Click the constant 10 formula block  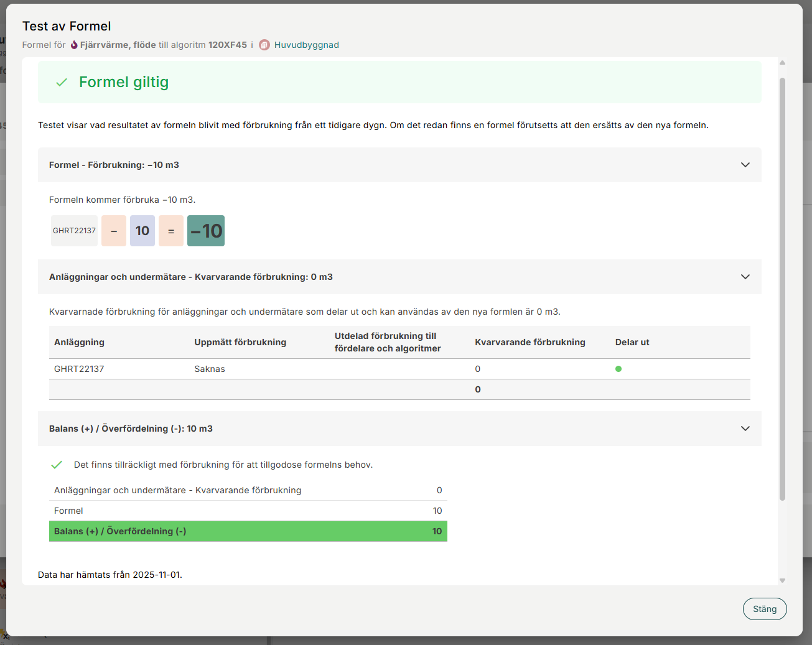pos(142,231)
